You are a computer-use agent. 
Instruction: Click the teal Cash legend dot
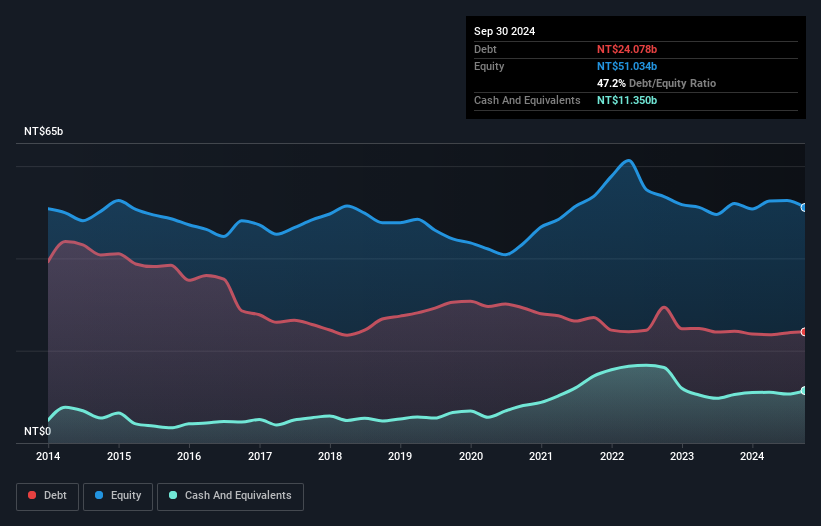click(173, 495)
